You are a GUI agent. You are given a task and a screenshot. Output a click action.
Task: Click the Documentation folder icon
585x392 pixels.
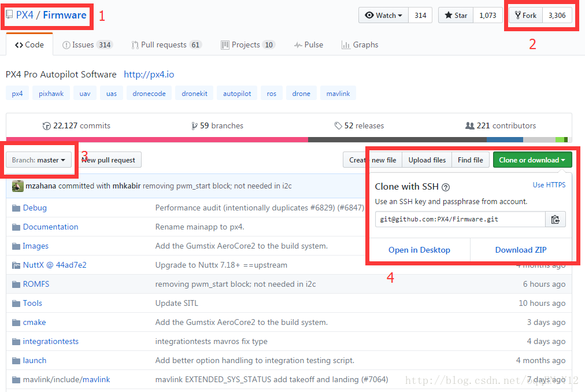click(x=16, y=227)
